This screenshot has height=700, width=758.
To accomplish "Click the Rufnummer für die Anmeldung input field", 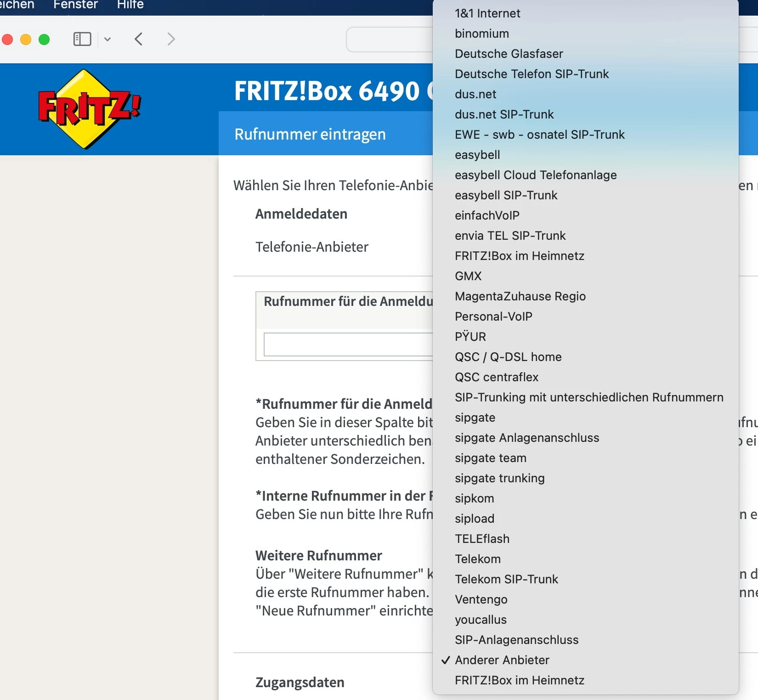I will [x=348, y=344].
